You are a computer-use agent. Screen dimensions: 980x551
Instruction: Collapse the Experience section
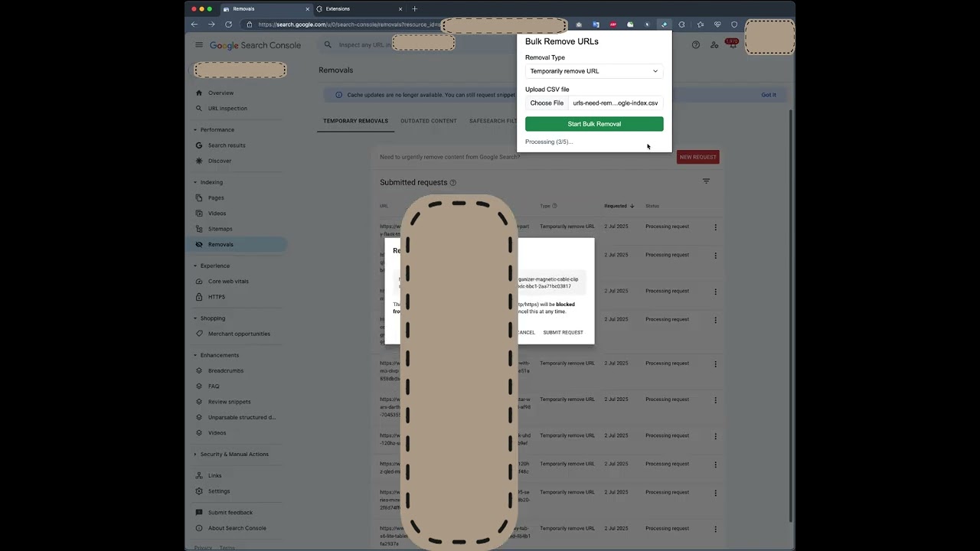195,266
